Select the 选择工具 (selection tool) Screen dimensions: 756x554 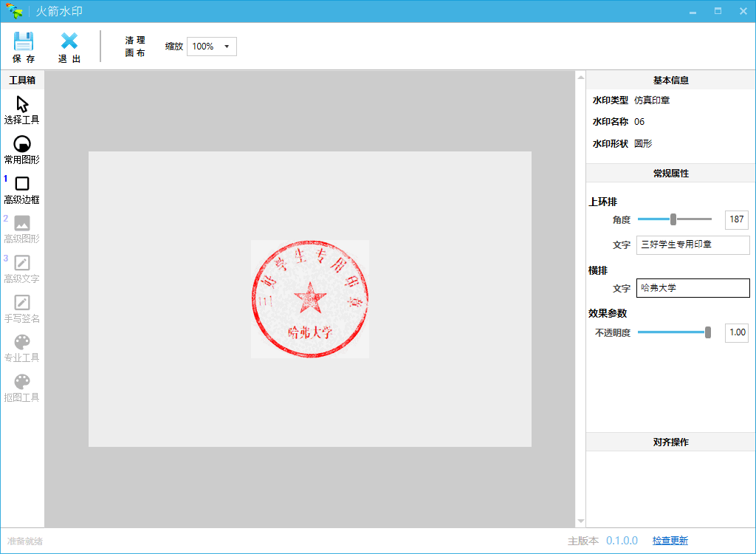tap(22, 109)
